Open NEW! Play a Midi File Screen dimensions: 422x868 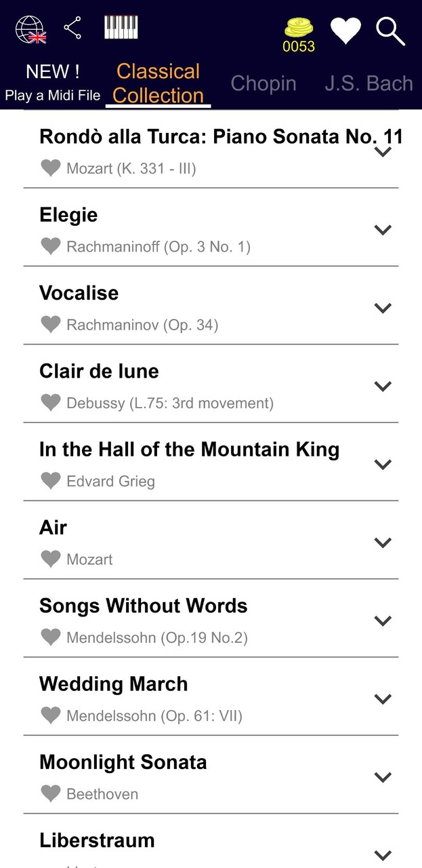[x=53, y=80]
